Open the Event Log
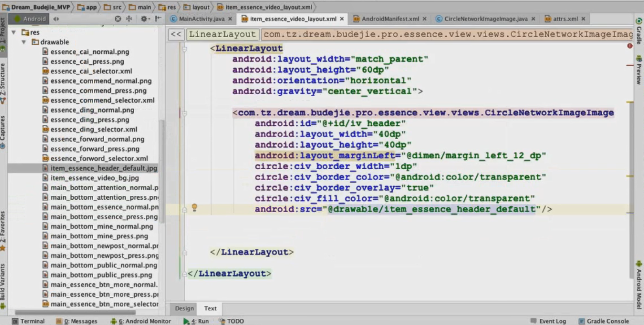This screenshot has width=644, height=325. [x=548, y=321]
